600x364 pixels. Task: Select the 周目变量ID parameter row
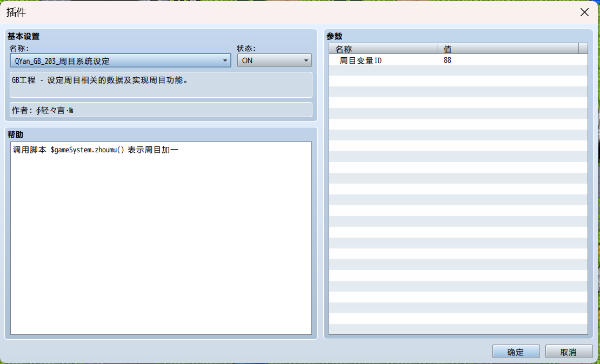458,60
